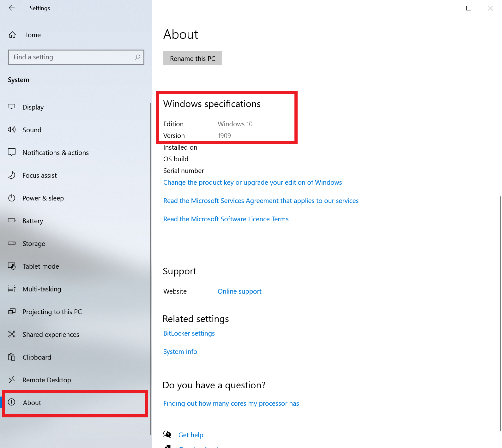The height and width of the screenshot is (448, 502).
Task: Open Display settings
Action: point(75,107)
